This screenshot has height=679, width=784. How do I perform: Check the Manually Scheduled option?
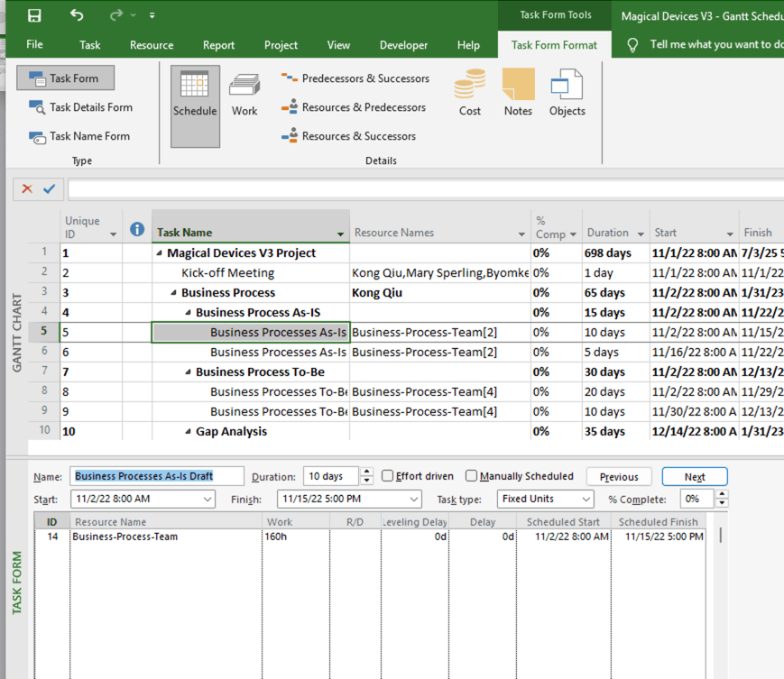click(471, 476)
